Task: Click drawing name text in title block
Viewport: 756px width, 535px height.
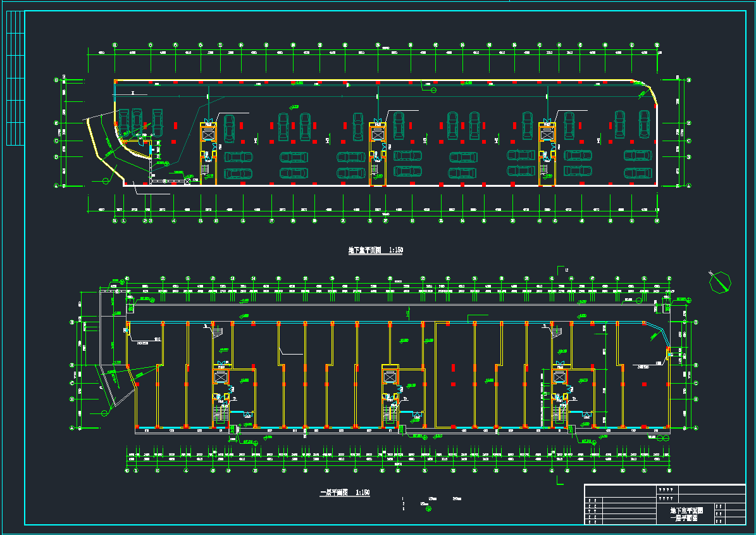Action: [686, 513]
